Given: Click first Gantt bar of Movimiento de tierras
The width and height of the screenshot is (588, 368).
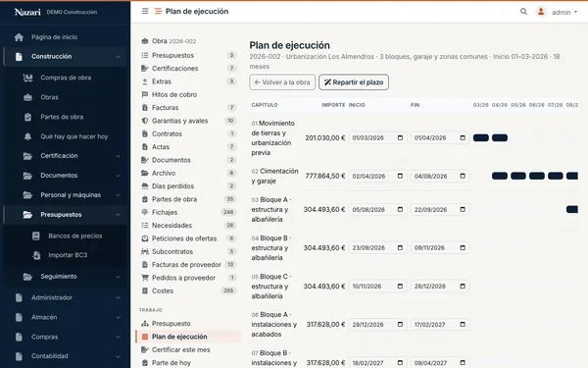Looking at the screenshot, I should pyautogui.click(x=481, y=137).
